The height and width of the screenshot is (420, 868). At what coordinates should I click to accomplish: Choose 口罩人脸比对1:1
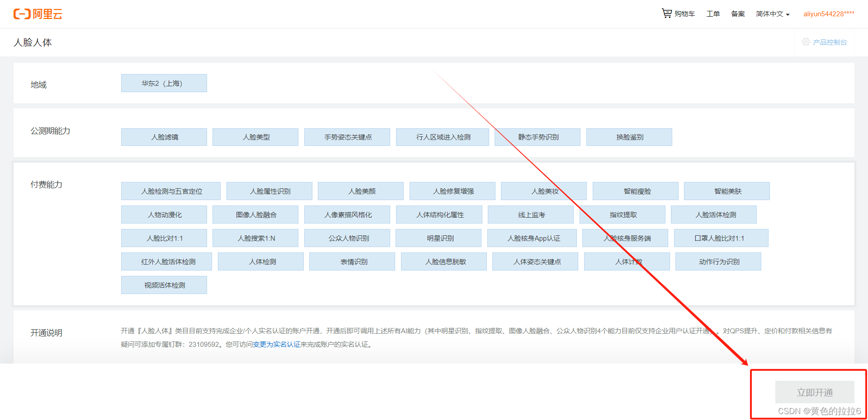721,238
